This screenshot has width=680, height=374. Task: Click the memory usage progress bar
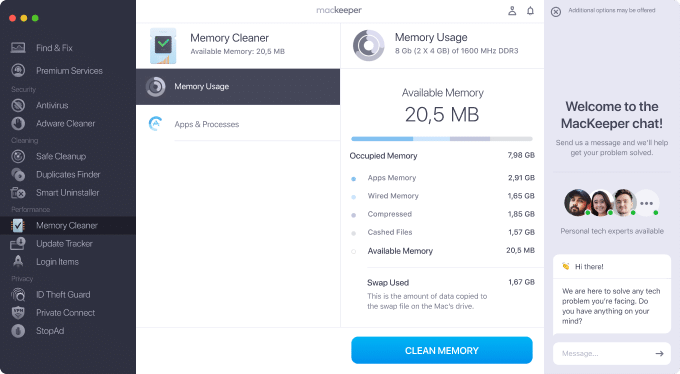click(x=442, y=139)
